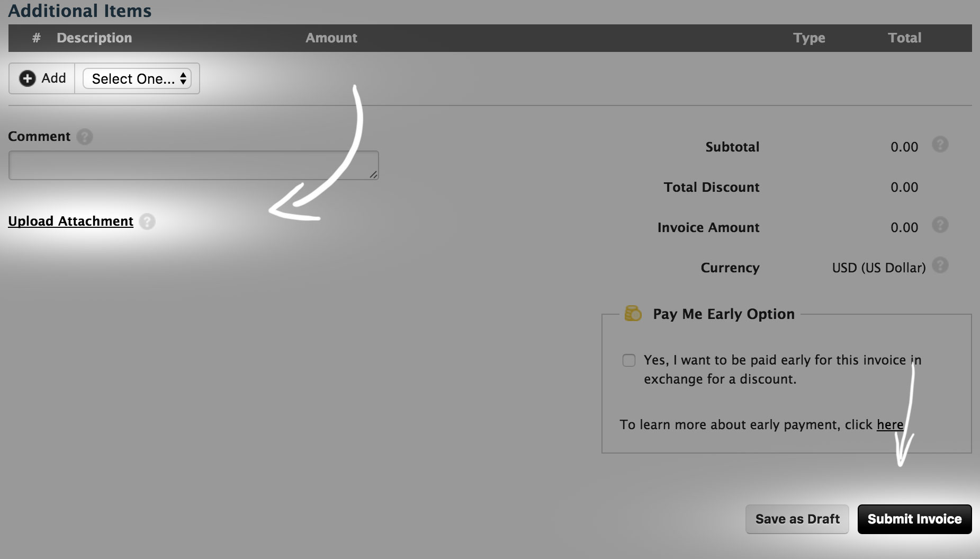Click the Total column header

905,38
